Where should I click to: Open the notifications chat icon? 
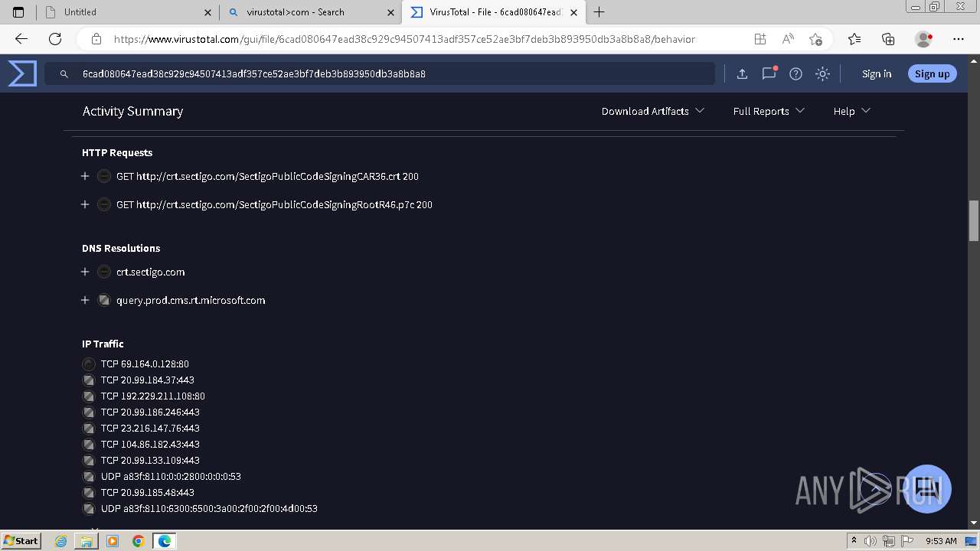point(769,73)
